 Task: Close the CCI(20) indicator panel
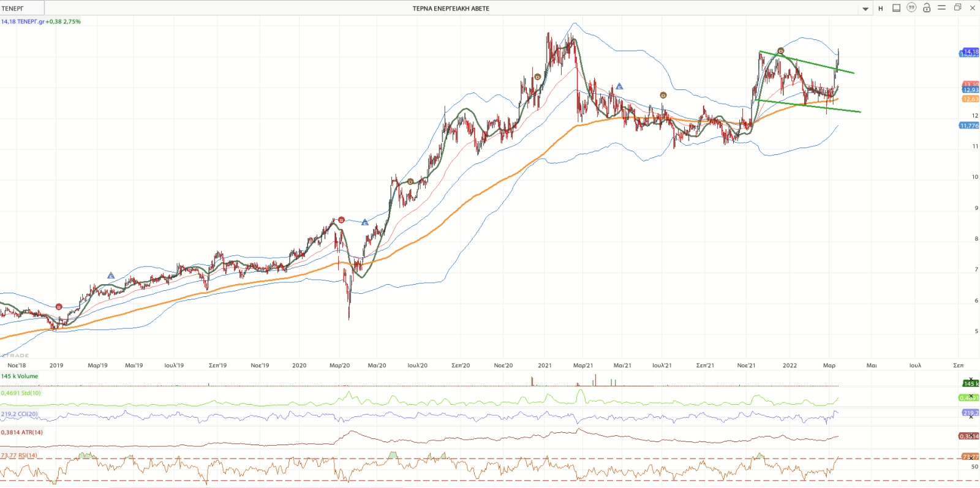(971, 417)
